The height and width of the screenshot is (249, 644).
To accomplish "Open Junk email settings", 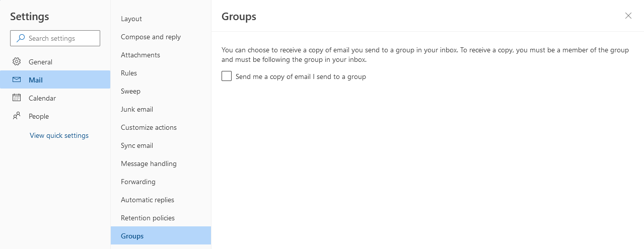I will click(x=137, y=109).
